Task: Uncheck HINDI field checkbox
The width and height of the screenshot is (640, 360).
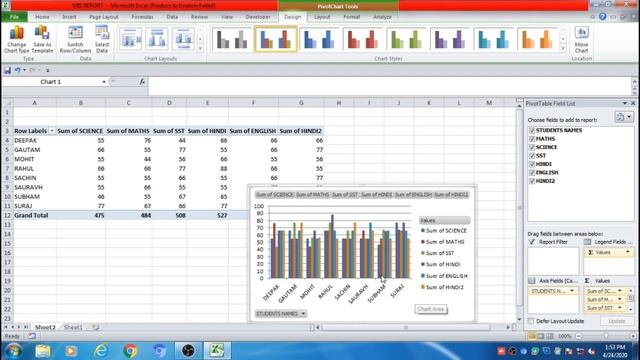Action: pyautogui.click(x=532, y=164)
